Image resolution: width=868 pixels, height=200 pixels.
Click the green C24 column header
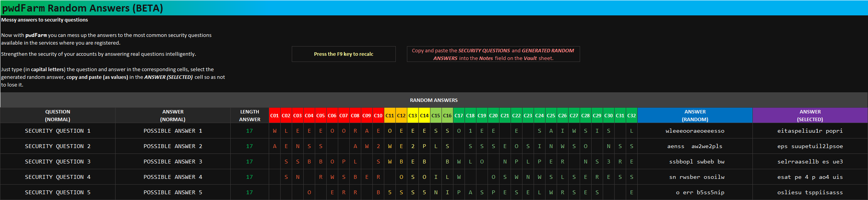(539, 115)
